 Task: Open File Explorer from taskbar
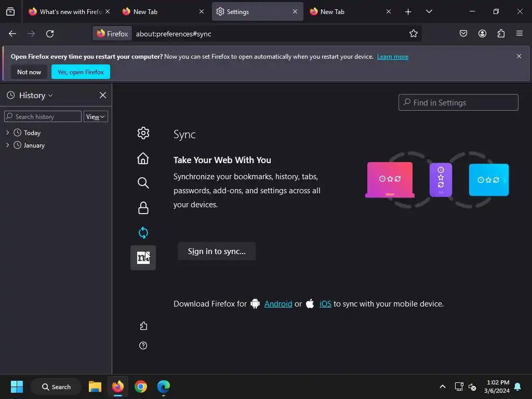pos(95,387)
